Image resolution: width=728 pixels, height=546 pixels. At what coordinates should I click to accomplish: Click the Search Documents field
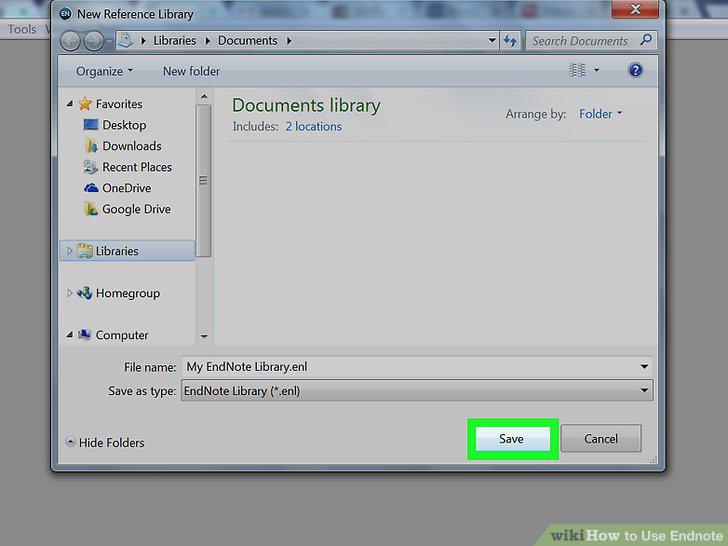[x=581, y=41]
